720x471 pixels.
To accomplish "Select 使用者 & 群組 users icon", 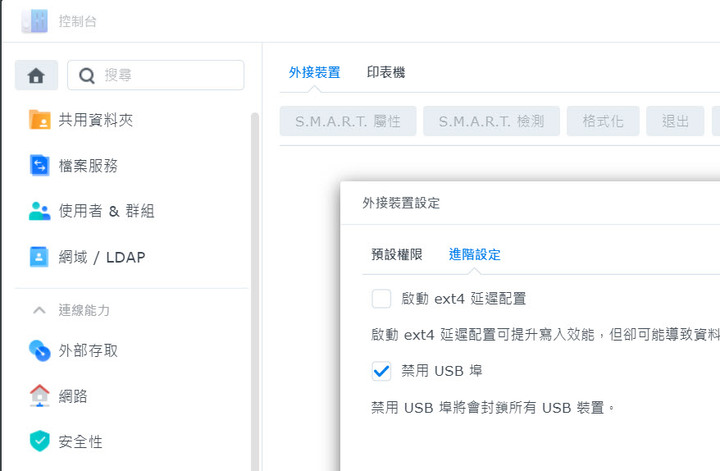I will (x=39, y=211).
